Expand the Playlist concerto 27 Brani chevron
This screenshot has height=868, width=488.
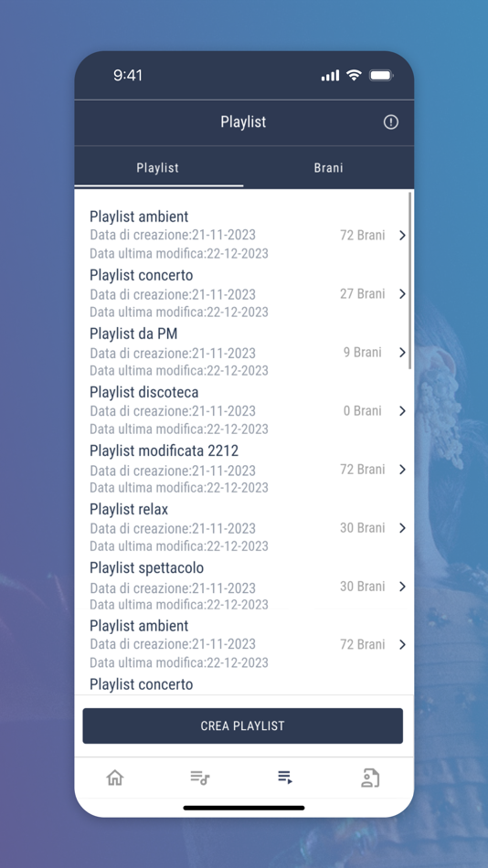[x=403, y=294]
